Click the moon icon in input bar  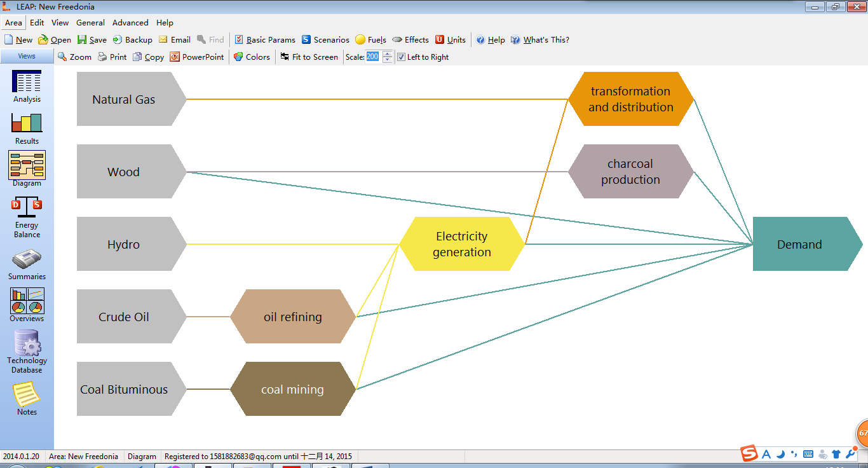tap(780, 454)
